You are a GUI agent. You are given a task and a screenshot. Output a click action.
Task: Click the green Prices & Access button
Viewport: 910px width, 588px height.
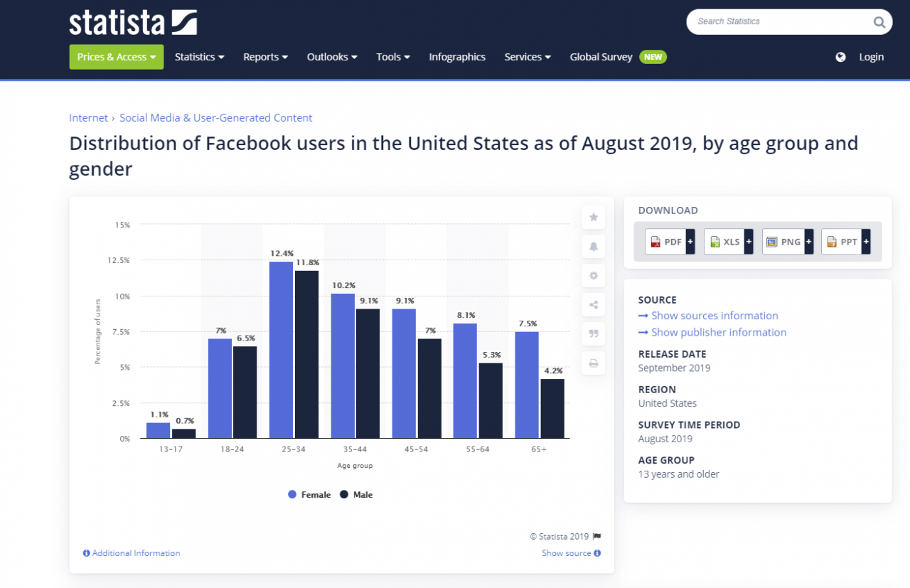tap(116, 57)
